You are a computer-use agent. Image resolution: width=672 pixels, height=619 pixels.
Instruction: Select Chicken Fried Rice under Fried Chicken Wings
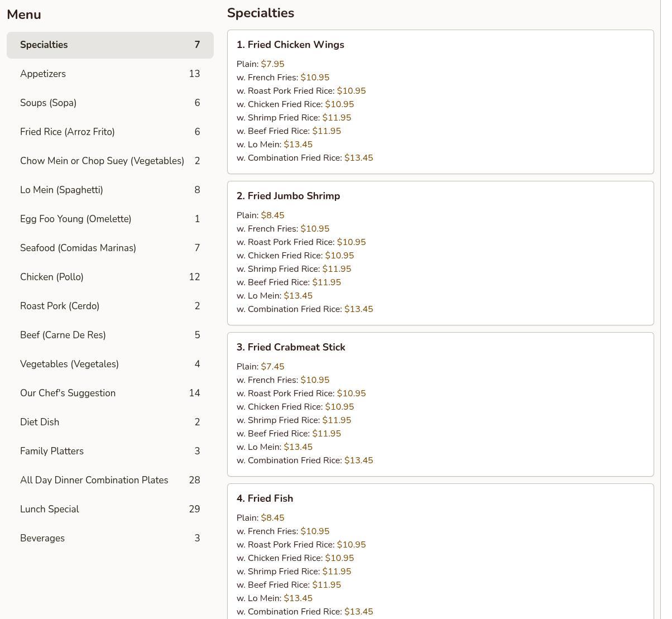(x=295, y=104)
